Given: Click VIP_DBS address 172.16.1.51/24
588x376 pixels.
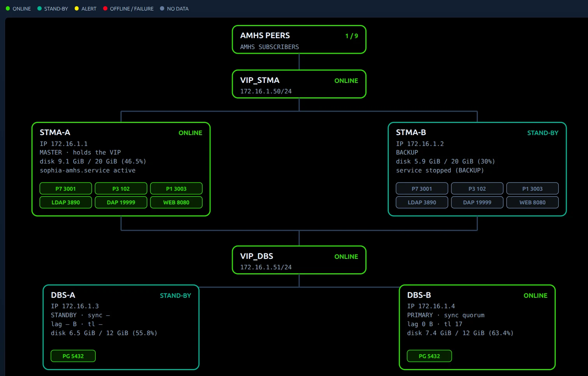Looking at the screenshot, I should pyautogui.click(x=266, y=267).
